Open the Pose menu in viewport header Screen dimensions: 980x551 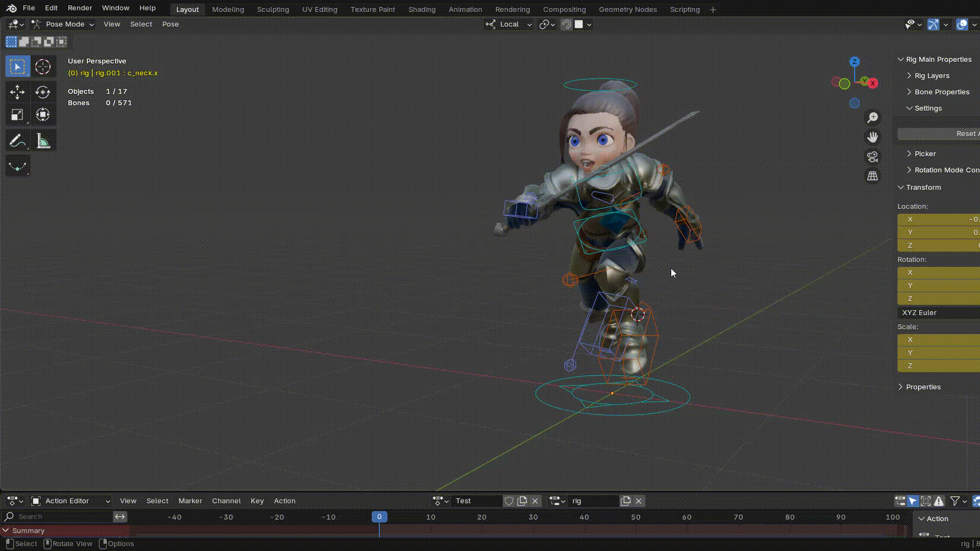[x=170, y=24]
